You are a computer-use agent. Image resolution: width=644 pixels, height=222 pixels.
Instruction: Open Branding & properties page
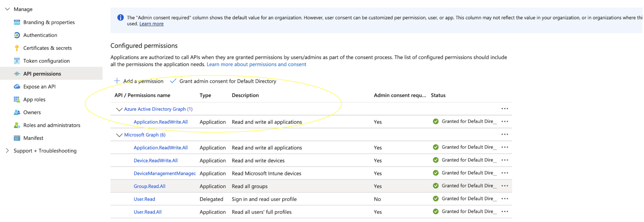49,22
